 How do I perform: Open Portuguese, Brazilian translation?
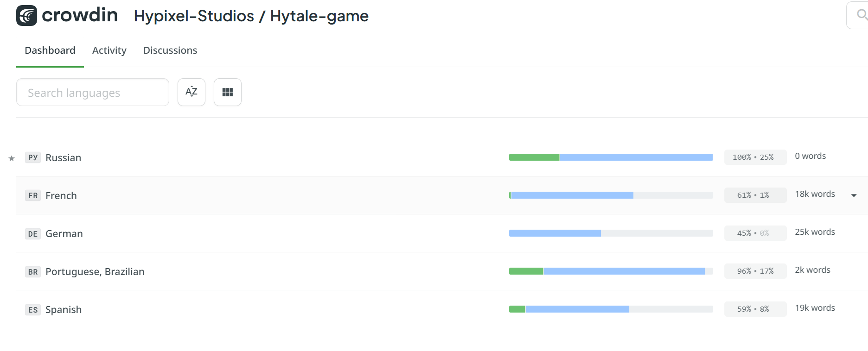pos(95,271)
